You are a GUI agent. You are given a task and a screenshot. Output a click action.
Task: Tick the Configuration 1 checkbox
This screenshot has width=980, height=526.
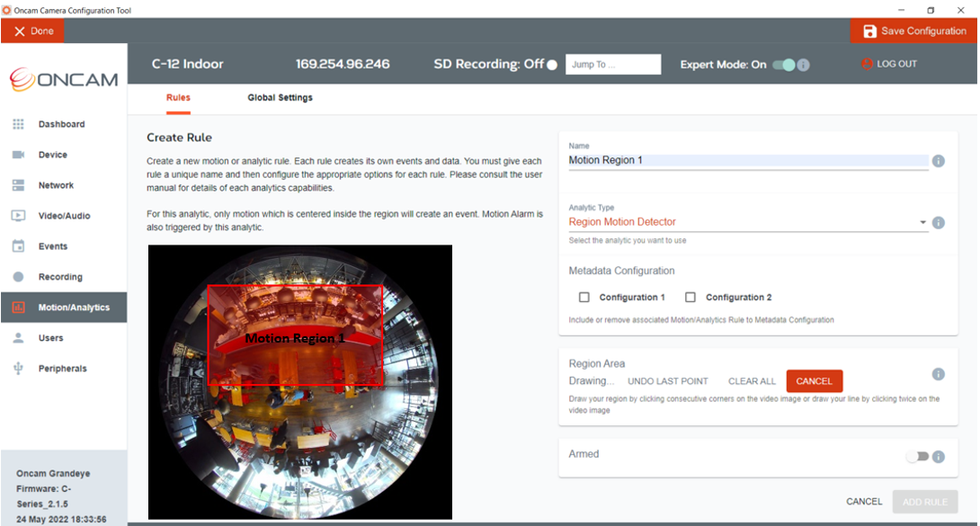pyautogui.click(x=584, y=298)
